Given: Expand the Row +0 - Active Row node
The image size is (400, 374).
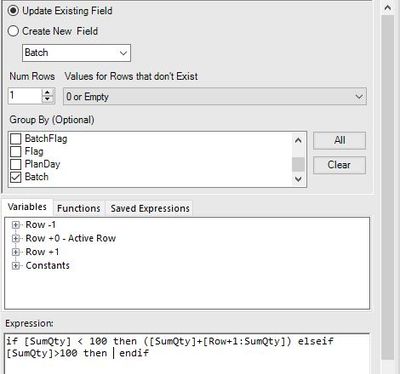Looking at the screenshot, I should pyautogui.click(x=15, y=238).
